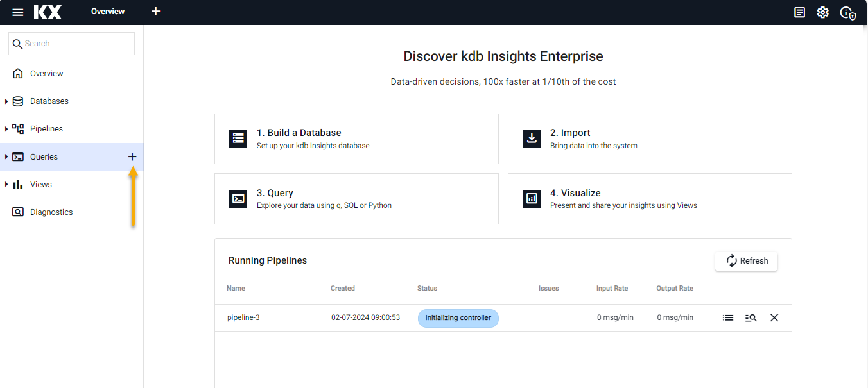Screen dimensions: 868x388
Task: Open settings gear in the top bar
Action: (x=822, y=12)
